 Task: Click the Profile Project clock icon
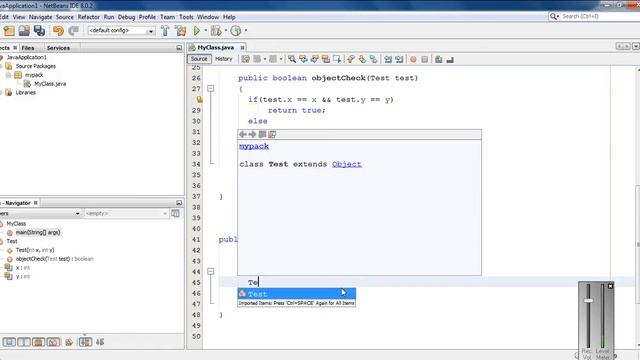point(236,31)
